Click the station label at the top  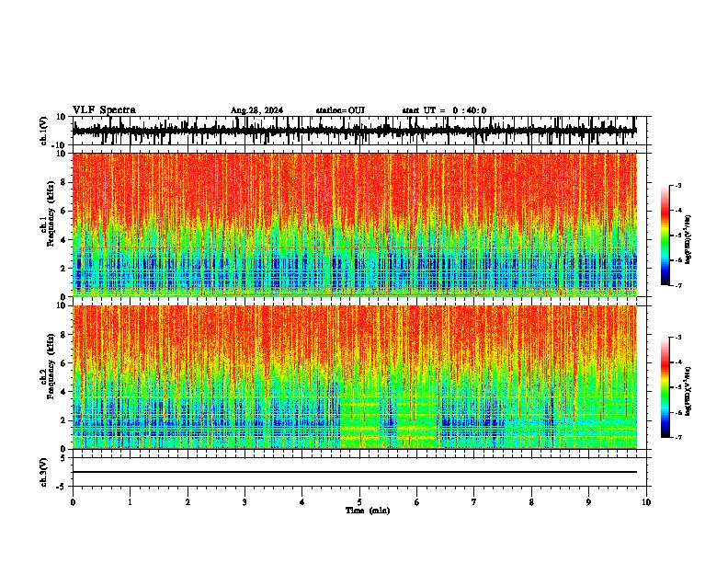[340, 110]
